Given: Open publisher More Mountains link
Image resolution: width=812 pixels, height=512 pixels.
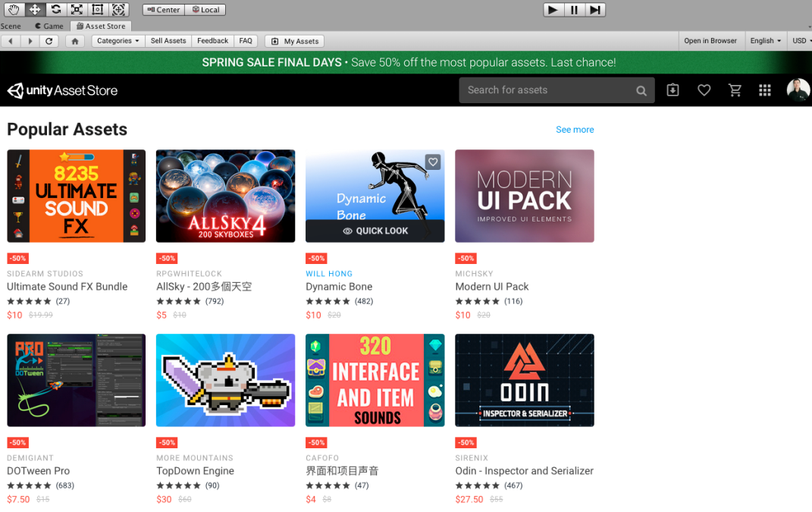Looking at the screenshot, I should pos(195,458).
